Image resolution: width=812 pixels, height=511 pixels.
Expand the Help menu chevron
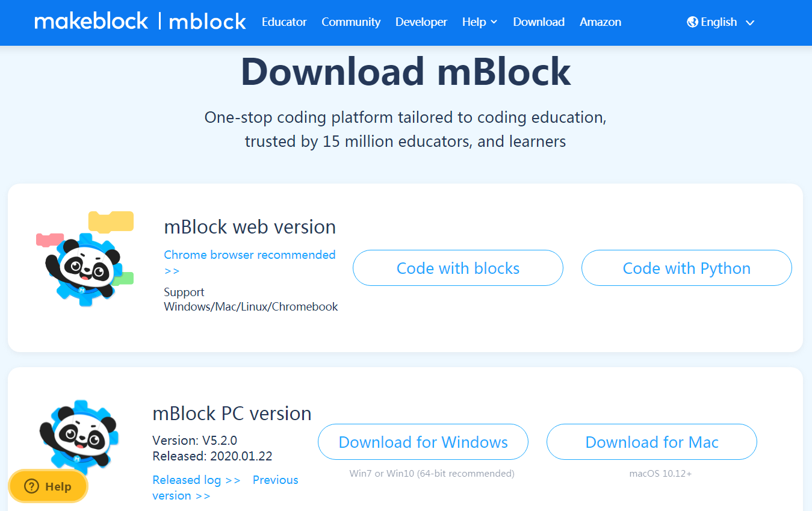pyautogui.click(x=494, y=22)
